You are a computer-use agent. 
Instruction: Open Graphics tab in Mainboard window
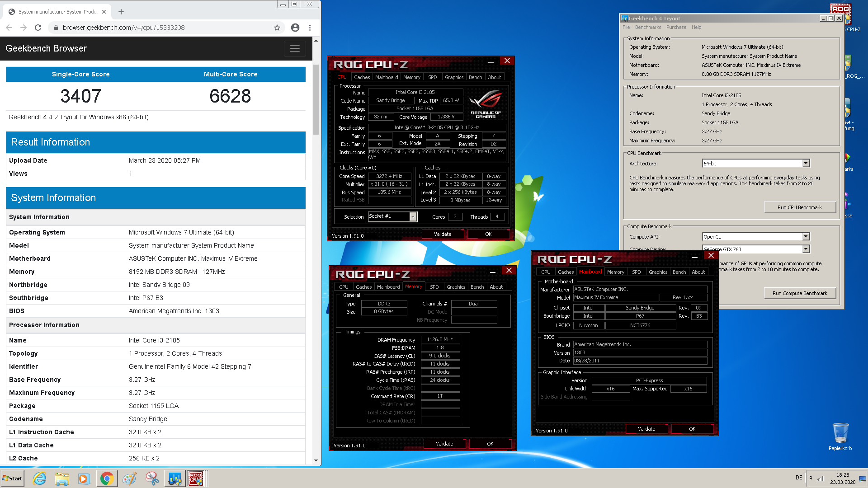658,272
